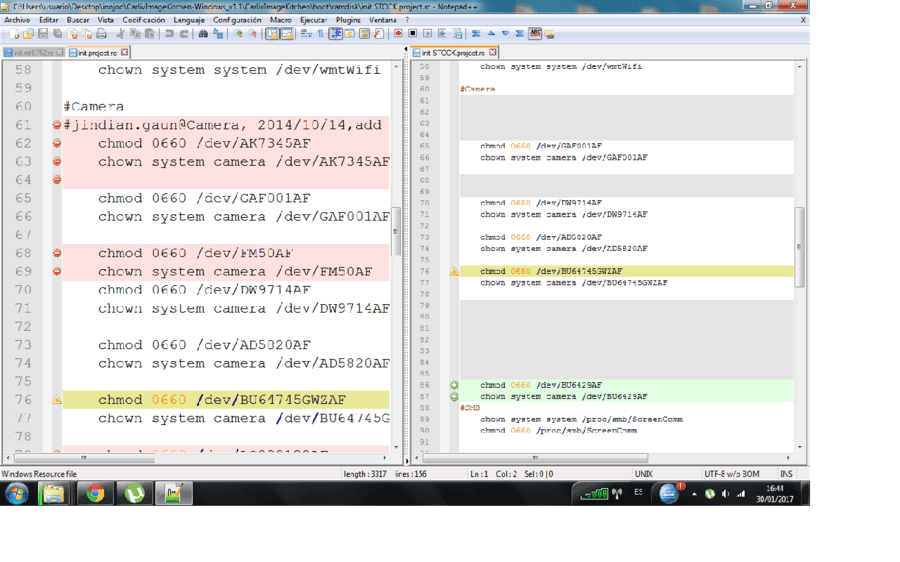Open the Buscar menu
This screenshot has width=900, height=562.
pos(77,20)
